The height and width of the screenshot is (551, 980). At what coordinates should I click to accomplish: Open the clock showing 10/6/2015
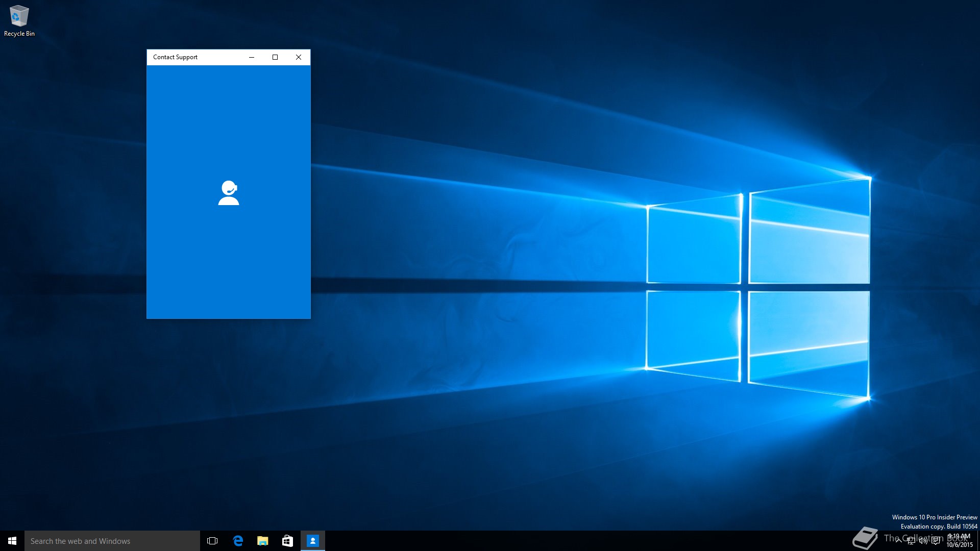[960, 541]
